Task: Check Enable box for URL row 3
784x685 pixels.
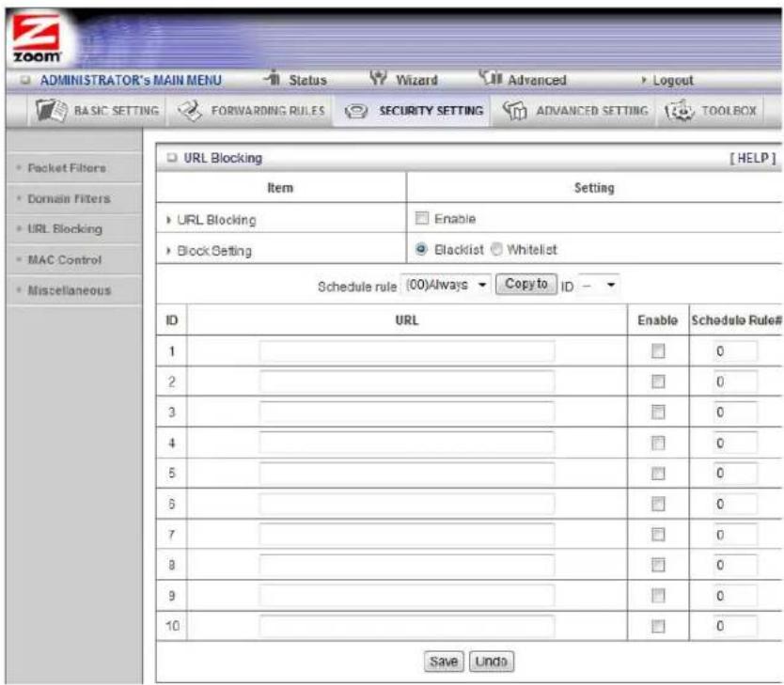Action: [x=658, y=413]
